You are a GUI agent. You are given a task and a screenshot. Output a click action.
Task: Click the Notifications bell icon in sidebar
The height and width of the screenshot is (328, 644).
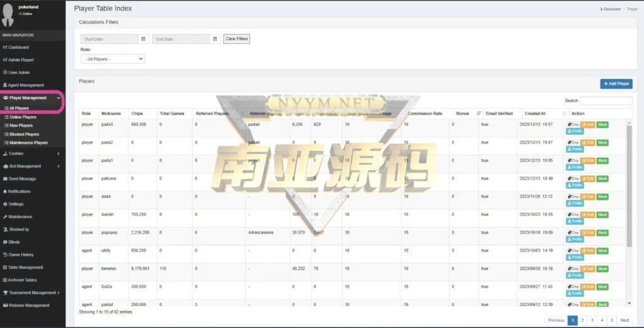[5, 192]
